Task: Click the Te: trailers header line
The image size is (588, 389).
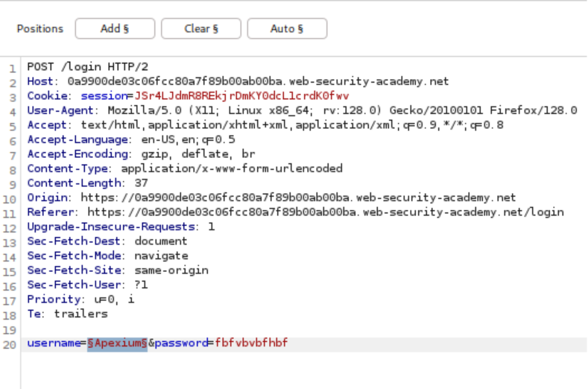Action: coord(67,314)
